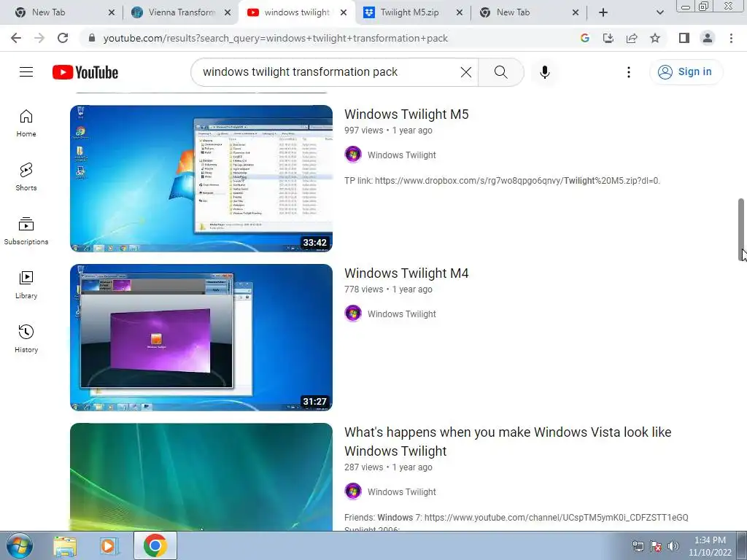Screen dimensions: 747x560
Task: Open Library in the sidebar
Action: click(26, 285)
